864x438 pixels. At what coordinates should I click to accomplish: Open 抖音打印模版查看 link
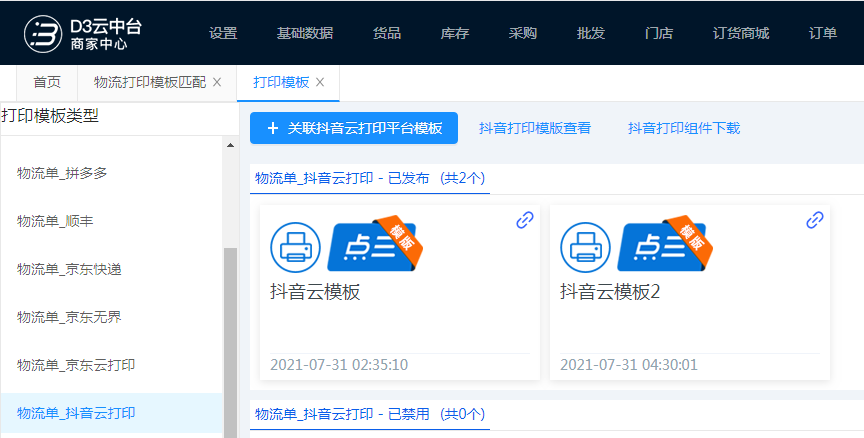pos(535,128)
